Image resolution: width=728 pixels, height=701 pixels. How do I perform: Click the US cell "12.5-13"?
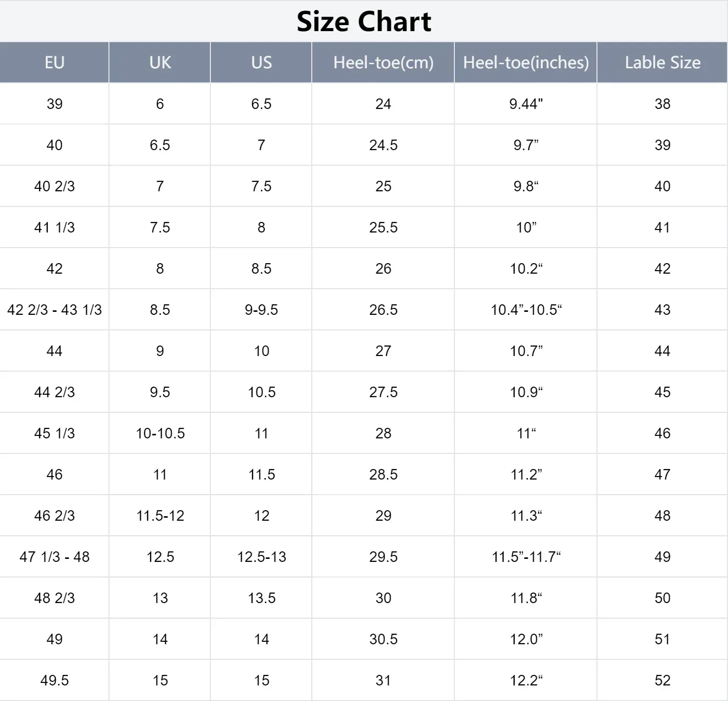click(262, 557)
